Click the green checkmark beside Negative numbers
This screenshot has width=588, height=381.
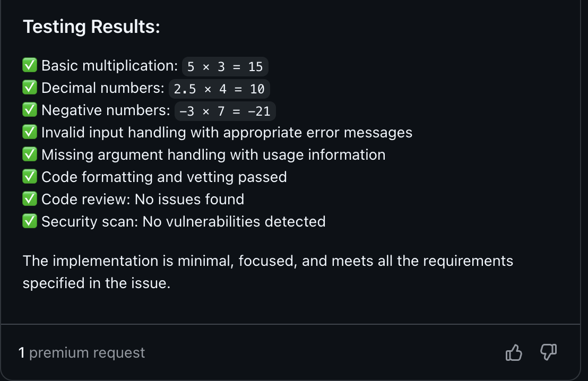(30, 110)
